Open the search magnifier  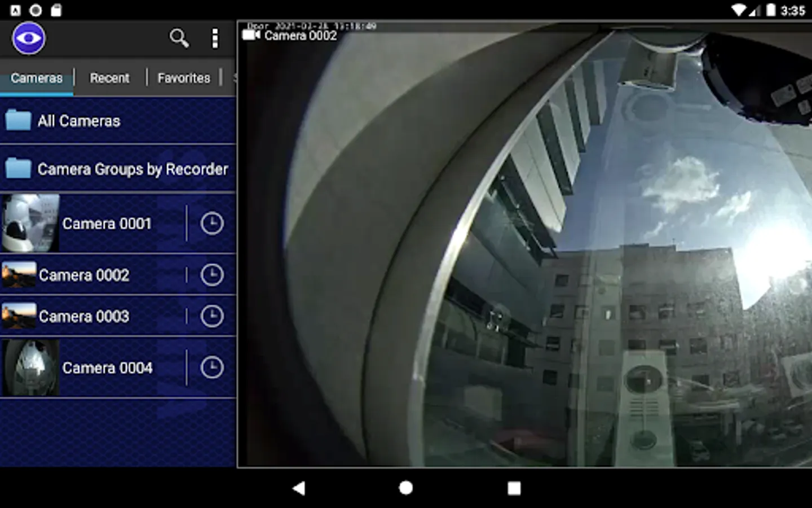[x=179, y=38]
